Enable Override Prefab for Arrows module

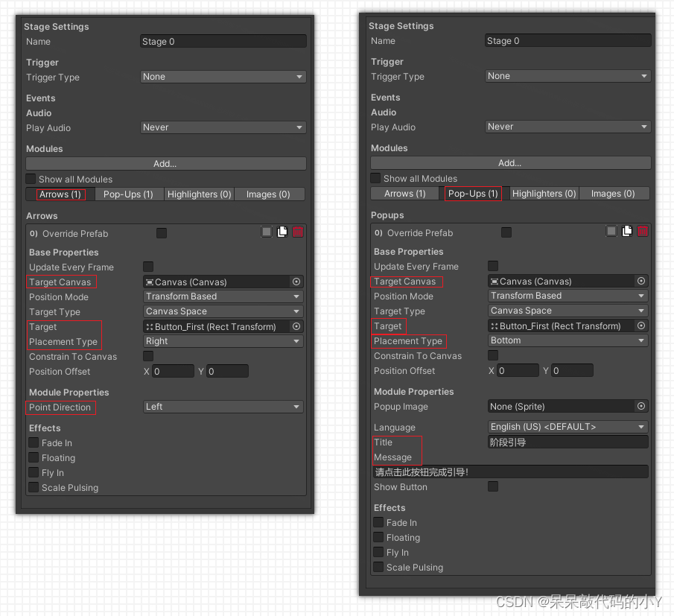pyautogui.click(x=162, y=233)
